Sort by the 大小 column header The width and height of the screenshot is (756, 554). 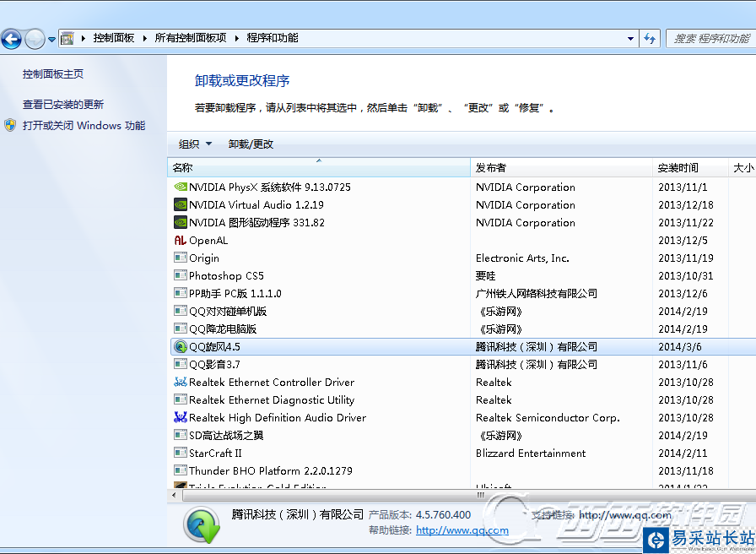[x=742, y=167]
